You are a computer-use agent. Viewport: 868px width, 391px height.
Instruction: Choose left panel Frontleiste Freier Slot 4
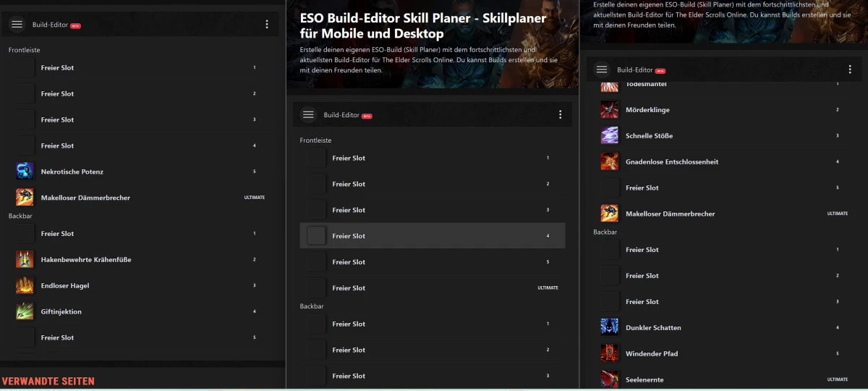coord(141,146)
